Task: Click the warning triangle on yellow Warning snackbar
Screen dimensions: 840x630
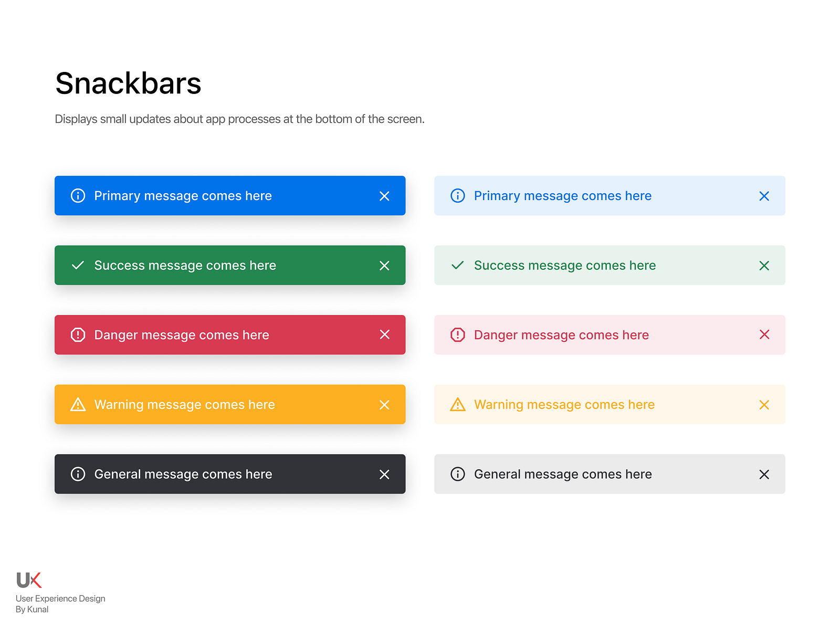Action: coord(78,404)
